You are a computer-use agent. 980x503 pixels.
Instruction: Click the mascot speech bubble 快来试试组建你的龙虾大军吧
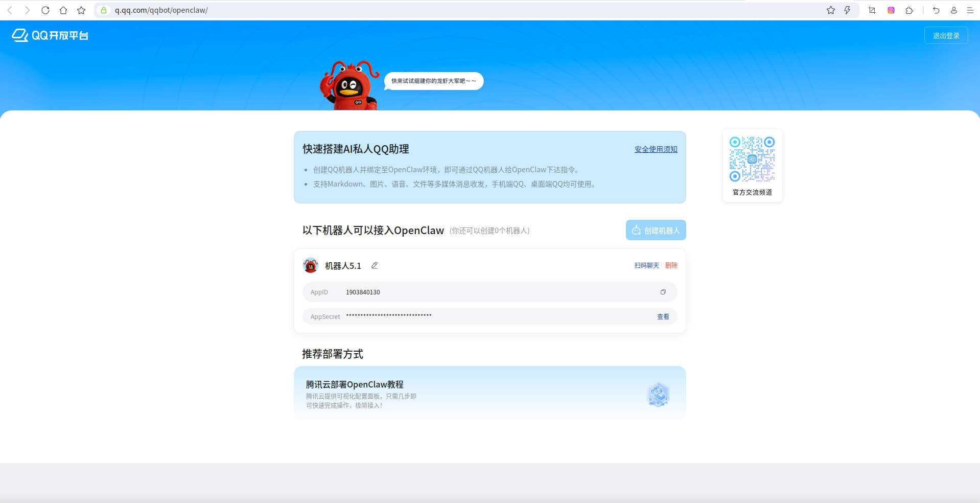434,81
